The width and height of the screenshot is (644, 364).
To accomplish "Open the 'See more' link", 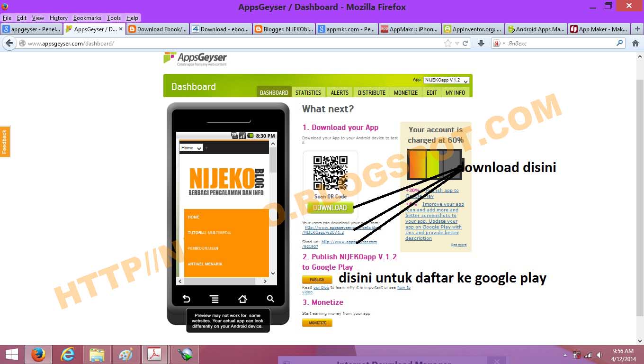I will click(x=458, y=245).
